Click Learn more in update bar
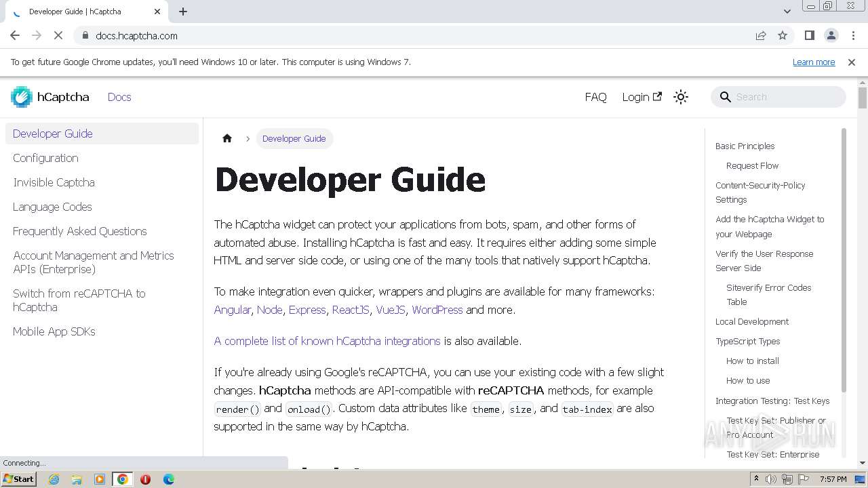Viewport: 868px width, 488px height. [814, 62]
